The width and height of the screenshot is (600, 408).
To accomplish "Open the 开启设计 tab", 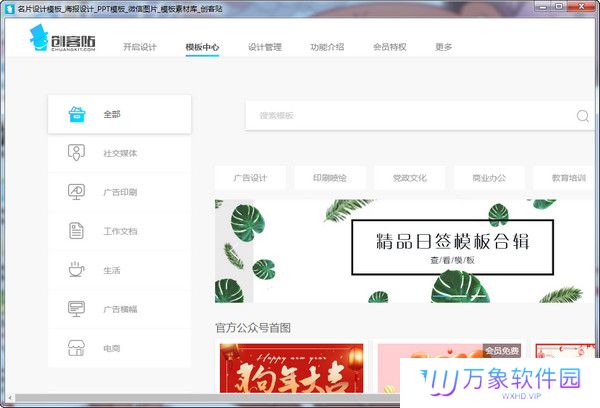I will pos(140,47).
